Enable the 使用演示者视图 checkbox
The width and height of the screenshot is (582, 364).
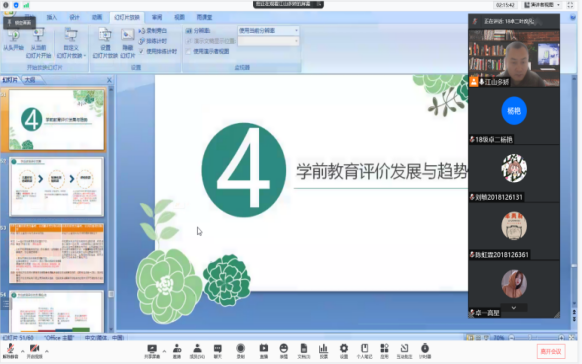189,51
